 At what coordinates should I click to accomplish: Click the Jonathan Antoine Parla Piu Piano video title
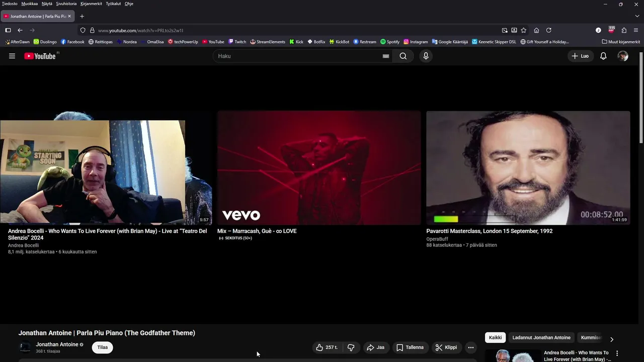[x=107, y=333]
